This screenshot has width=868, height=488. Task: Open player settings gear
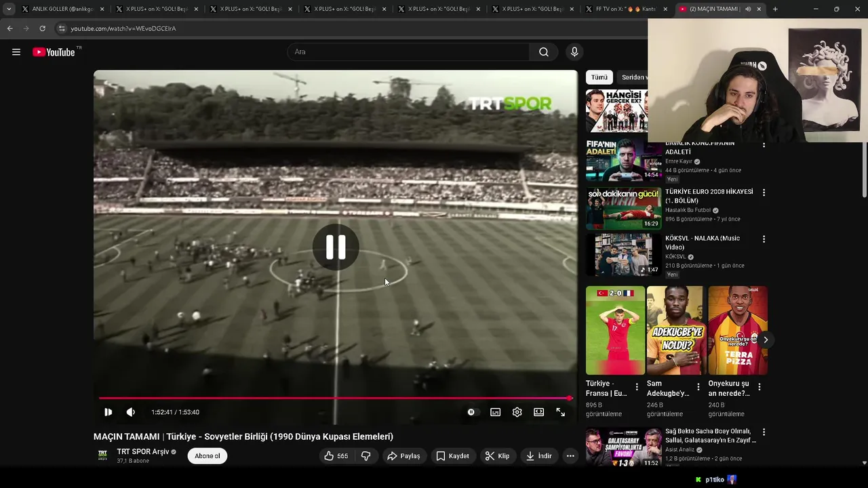point(517,412)
